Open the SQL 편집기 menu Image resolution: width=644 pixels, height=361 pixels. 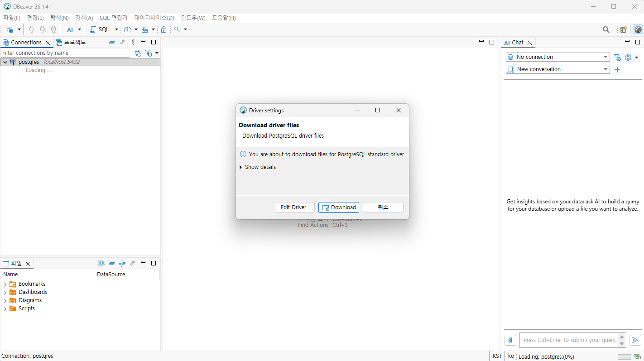coord(113,18)
